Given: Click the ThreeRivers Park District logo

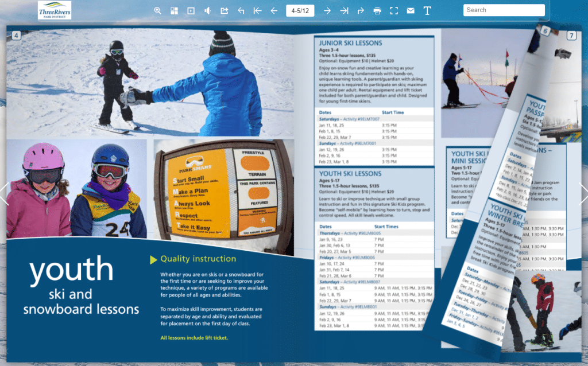Looking at the screenshot, I should (55, 10).
